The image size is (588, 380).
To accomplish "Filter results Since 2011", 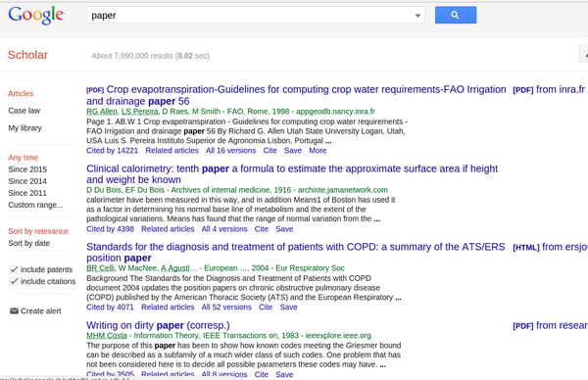I will tap(27, 193).
